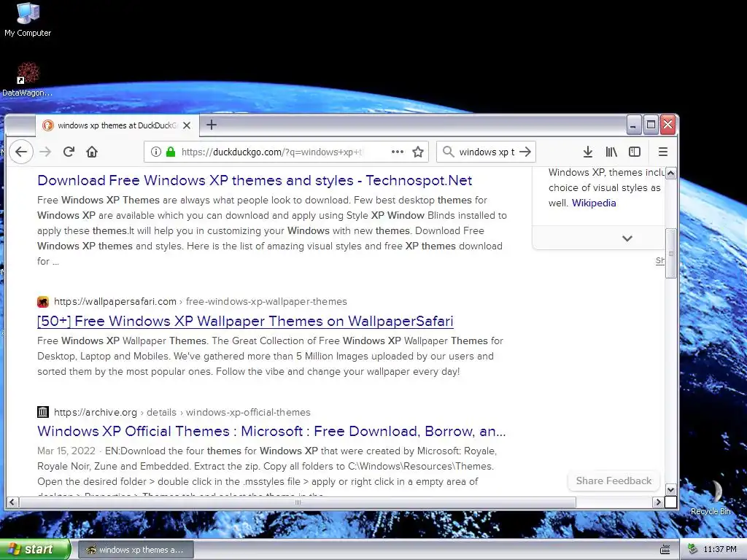Click the taskbar 'windows xp themes' button
The height and width of the screenshot is (560, 747).
point(136,550)
